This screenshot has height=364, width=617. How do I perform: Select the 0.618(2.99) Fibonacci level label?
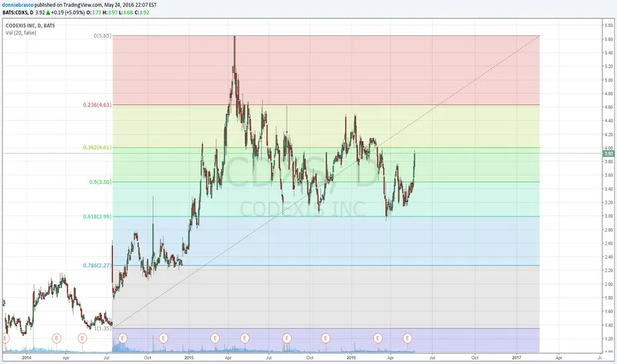[x=97, y=216]
